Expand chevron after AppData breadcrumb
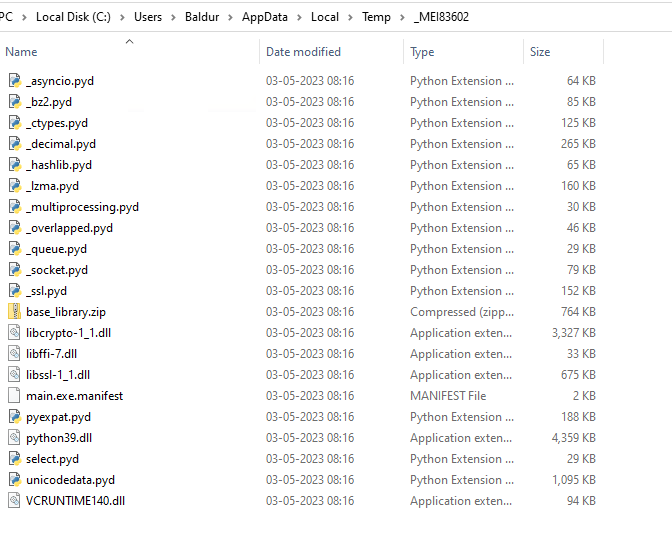This screenshot has height=536, width=672. point(298,17)
